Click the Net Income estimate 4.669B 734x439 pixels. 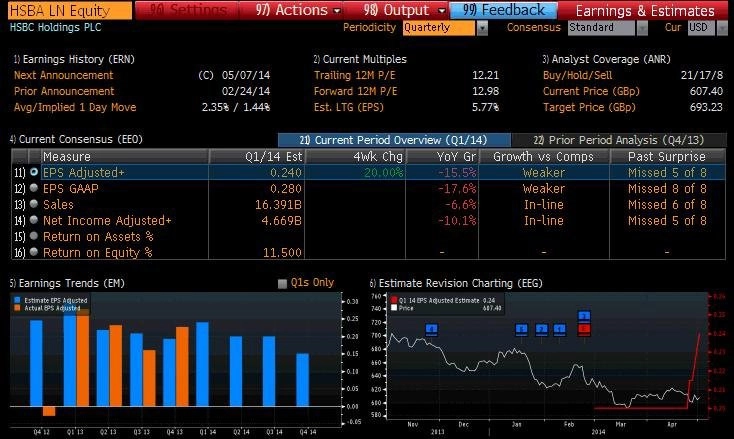coord(281,220)
